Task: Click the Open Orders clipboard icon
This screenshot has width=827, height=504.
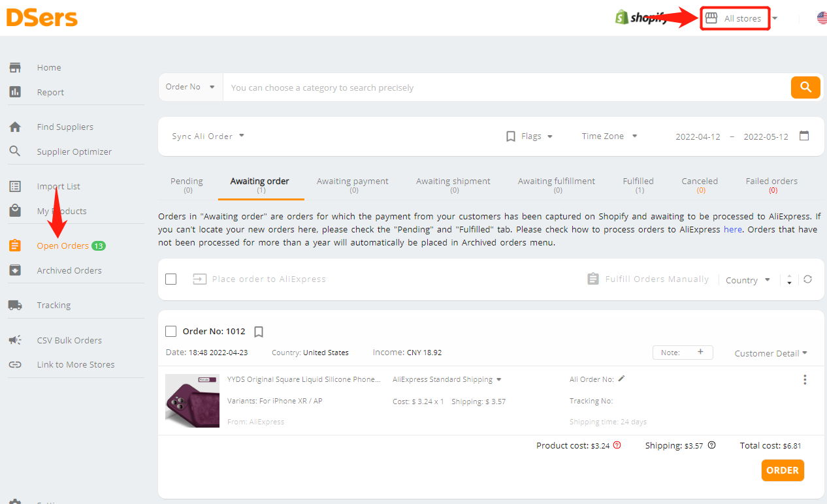Action: [15, 245]
